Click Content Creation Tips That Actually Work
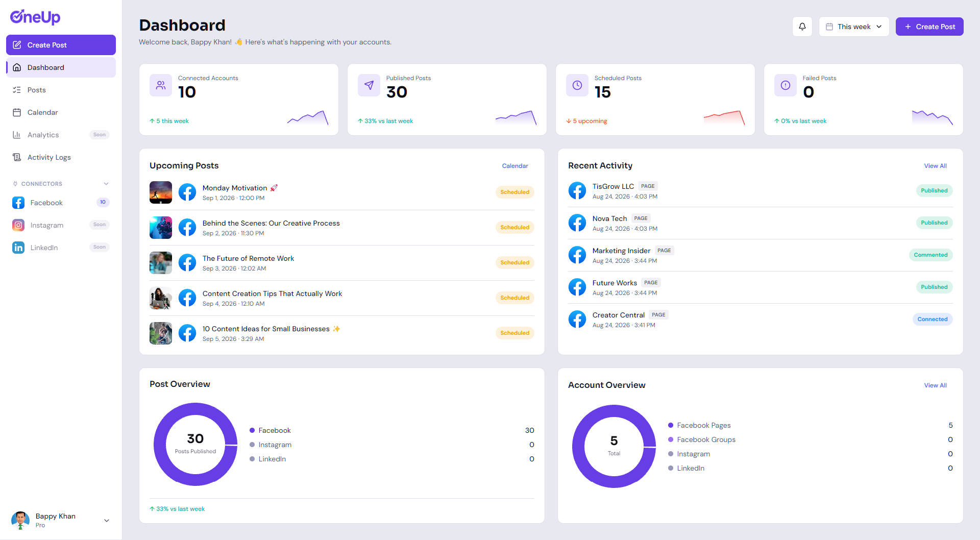The width and height of the screenshot is (980, 540). 272,293
